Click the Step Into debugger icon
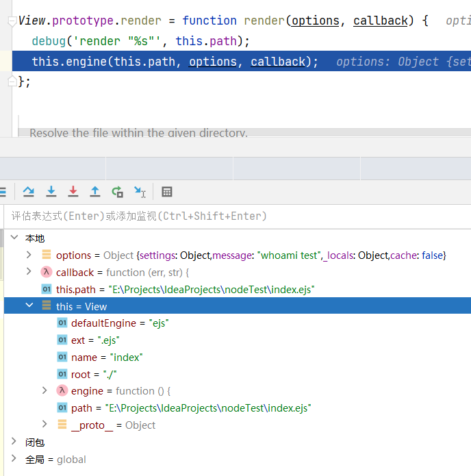This screenshot has height=476, width=471. (51, 192)
